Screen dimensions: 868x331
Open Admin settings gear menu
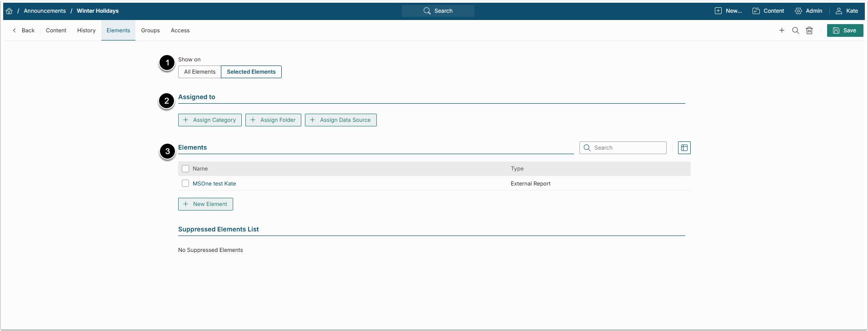808,11
